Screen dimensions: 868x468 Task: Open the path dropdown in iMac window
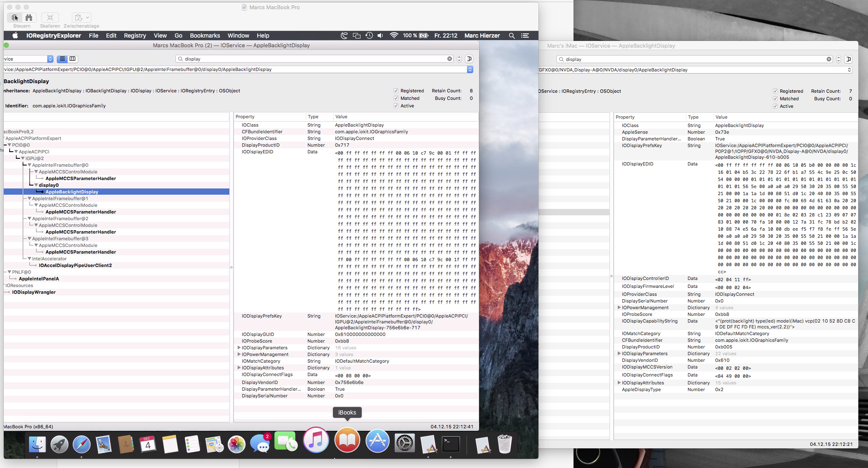pyautogui.click(x=849, y=70)
